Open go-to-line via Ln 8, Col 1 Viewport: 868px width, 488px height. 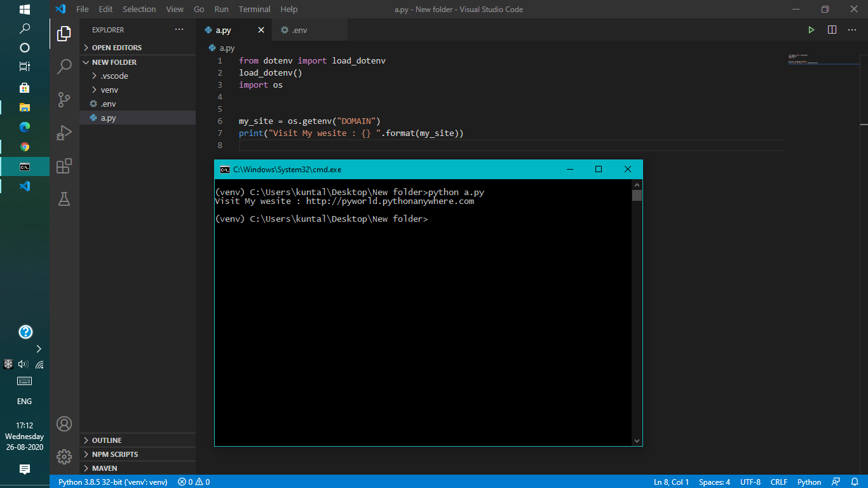coord(670,482)
